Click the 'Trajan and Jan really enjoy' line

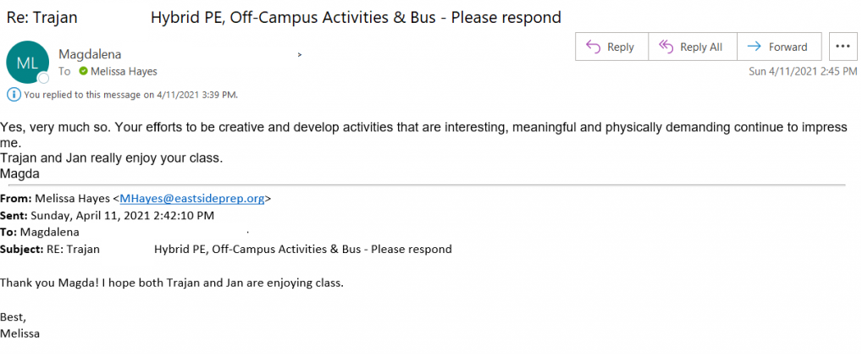click(x=111, y=158)
